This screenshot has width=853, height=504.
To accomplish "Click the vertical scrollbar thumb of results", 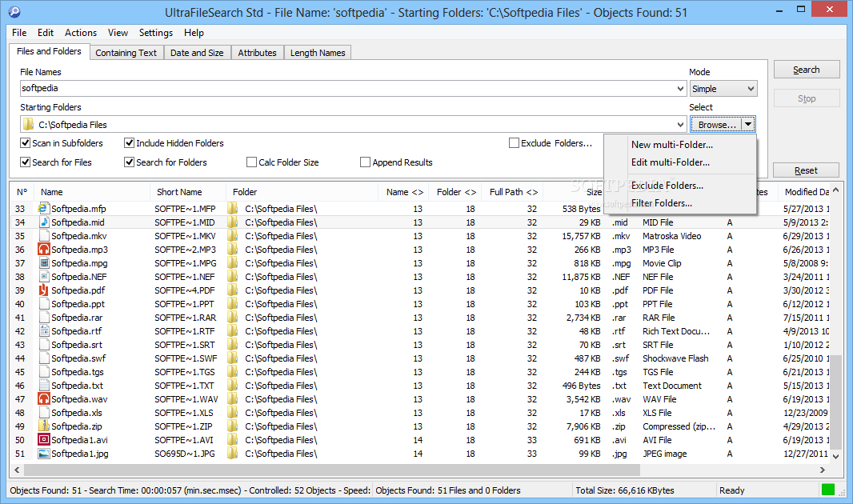I will pyautogui.click(x=835, y=402).
